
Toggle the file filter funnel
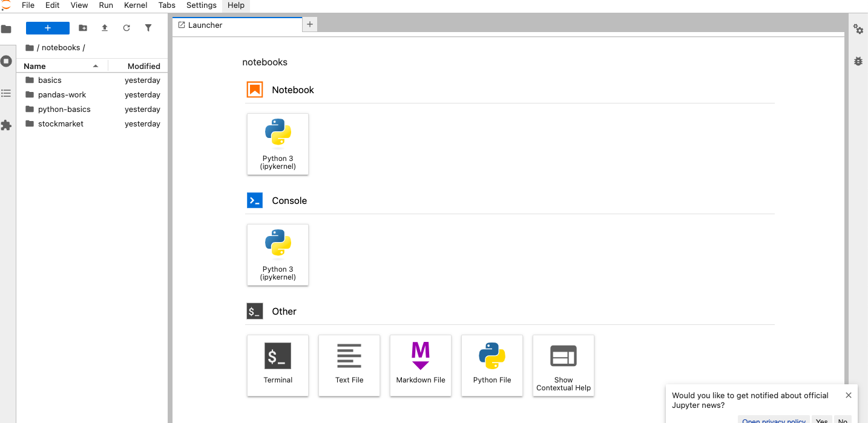(x=148, y=28)
